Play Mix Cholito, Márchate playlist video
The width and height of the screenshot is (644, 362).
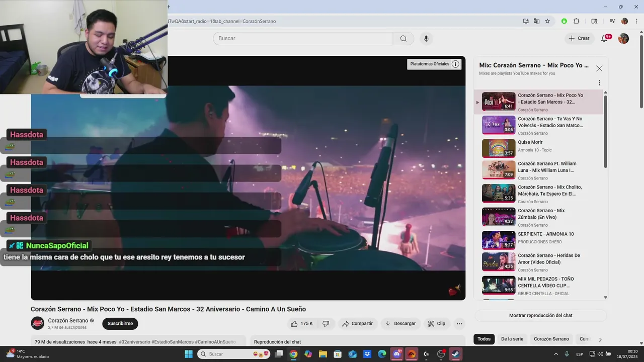[x=538, y=194]
